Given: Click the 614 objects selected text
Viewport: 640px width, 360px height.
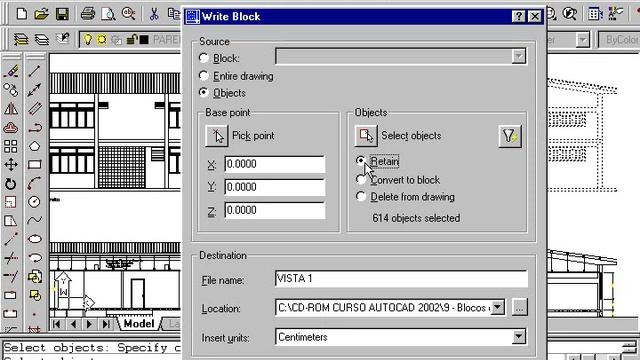Looking at the screenshot, I should (x=416, y=218).
